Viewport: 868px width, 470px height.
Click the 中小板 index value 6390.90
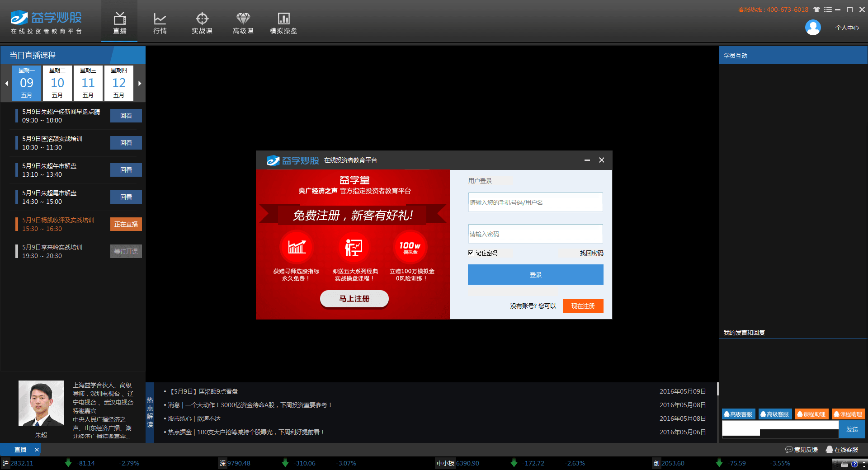click(467, 463)
